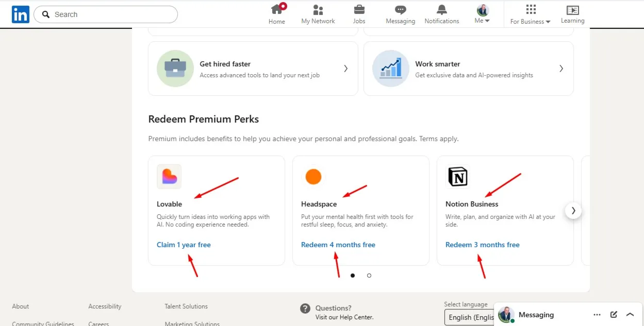Open the Learning video icon
Viewport: 644px width, 326px height.
(573, 10)
